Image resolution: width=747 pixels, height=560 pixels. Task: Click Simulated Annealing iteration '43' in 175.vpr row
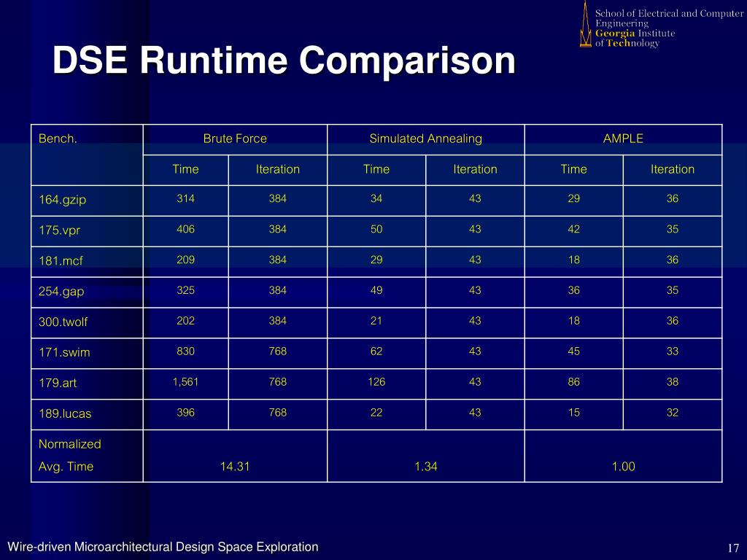point(475,229)
